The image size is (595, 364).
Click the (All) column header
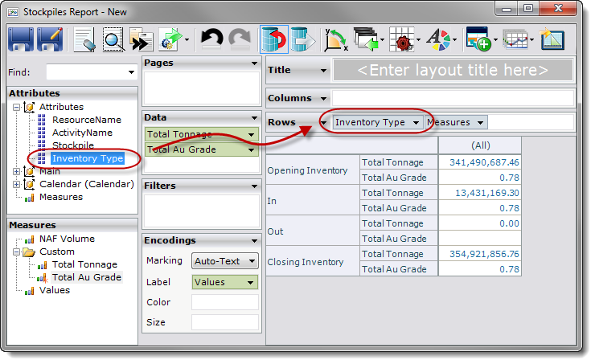(x=480, y=145)
